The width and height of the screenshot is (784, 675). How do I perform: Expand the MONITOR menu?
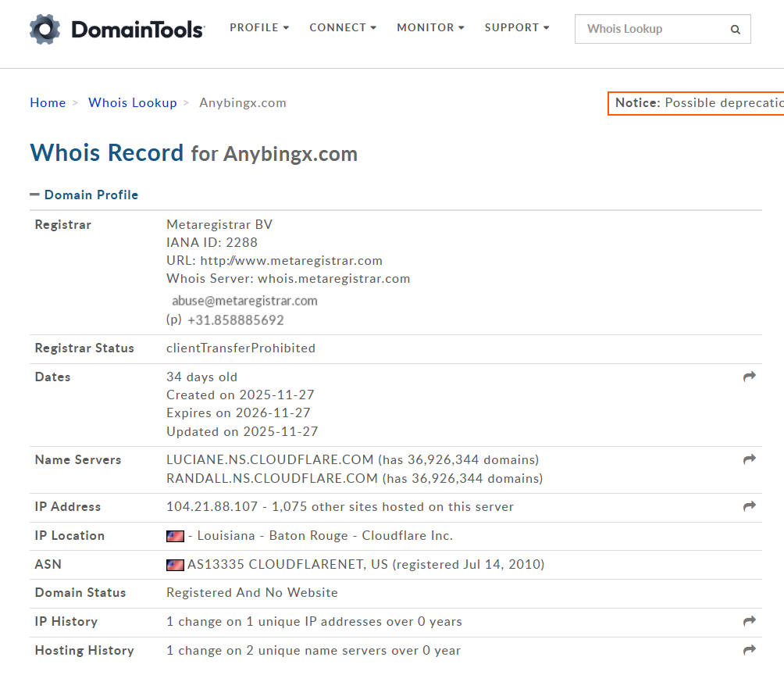pos(430,28)
